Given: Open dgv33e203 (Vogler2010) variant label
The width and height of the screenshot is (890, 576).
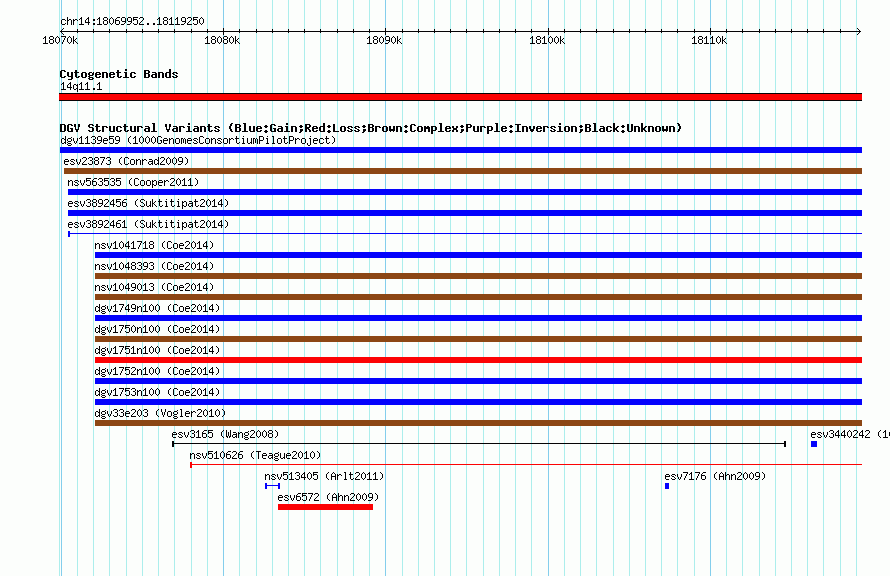Looking at the screenshot, I should [x=160, y=413].
